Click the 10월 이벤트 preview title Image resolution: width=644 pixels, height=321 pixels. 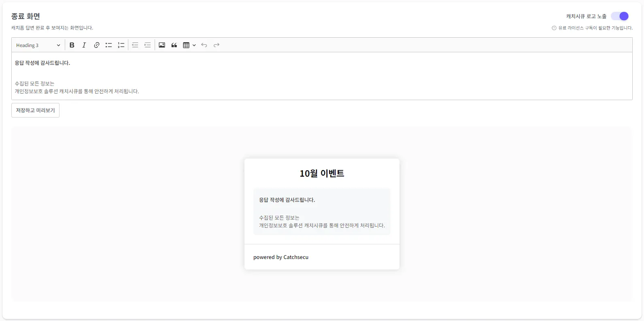coord(322,173)
